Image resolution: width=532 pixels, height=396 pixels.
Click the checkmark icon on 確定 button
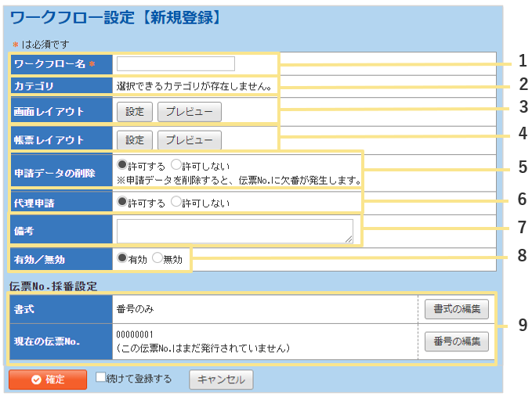point(36,380)
